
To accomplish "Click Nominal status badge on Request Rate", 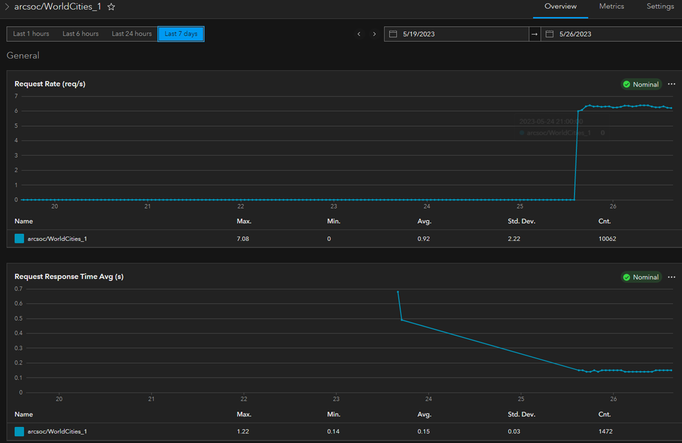I will click(641, 84).
